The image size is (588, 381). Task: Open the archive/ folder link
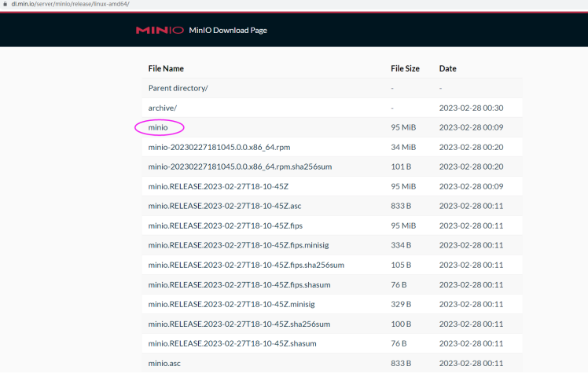click(x=163, y=108)
